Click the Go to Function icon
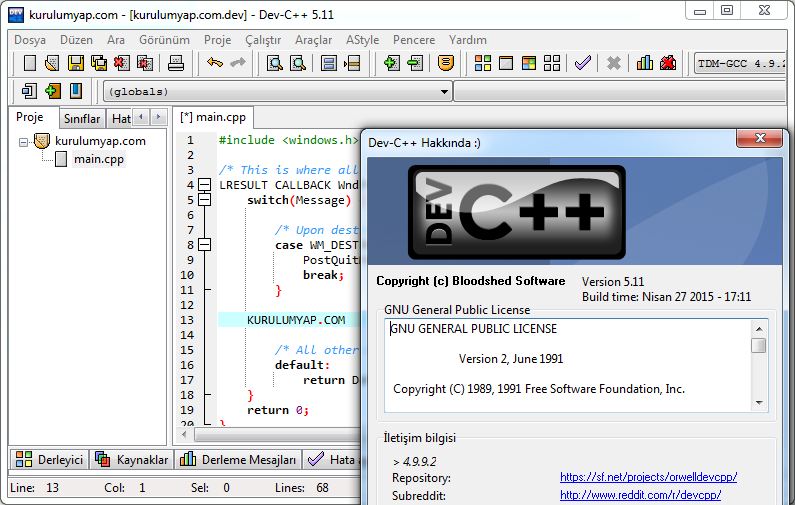Viewport: 795px width, 505px height. [329, 63]
